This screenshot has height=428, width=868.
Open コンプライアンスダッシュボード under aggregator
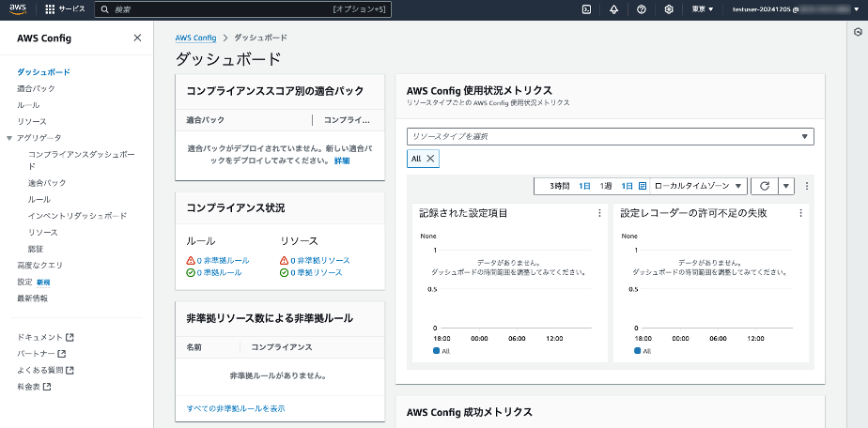[82, 160]
